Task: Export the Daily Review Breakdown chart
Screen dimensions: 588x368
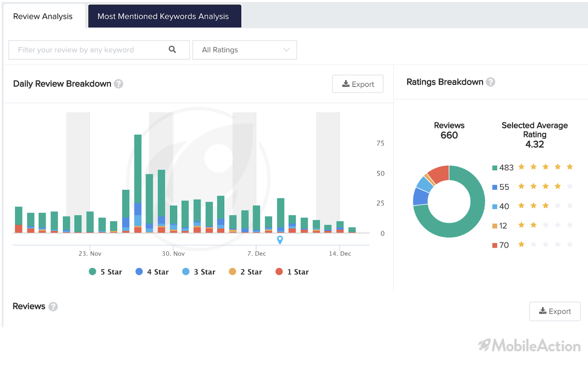Action: click(x=358, y=84)
